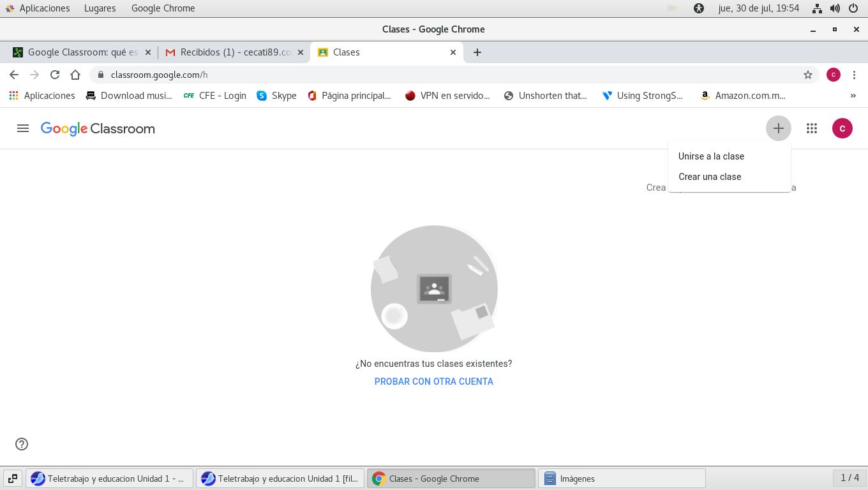Open the Imágenes window in taskbar
Image resolution: width=868 pixels, height=490 pixels.
[x=622, y=479]
